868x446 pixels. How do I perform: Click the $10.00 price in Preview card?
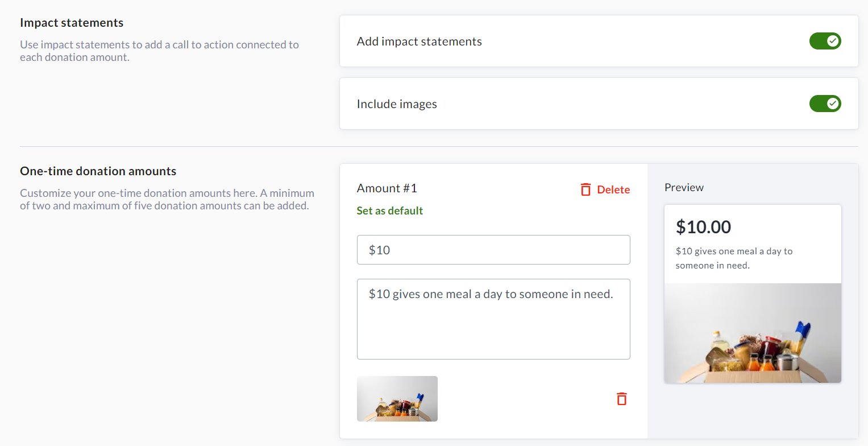704,227
